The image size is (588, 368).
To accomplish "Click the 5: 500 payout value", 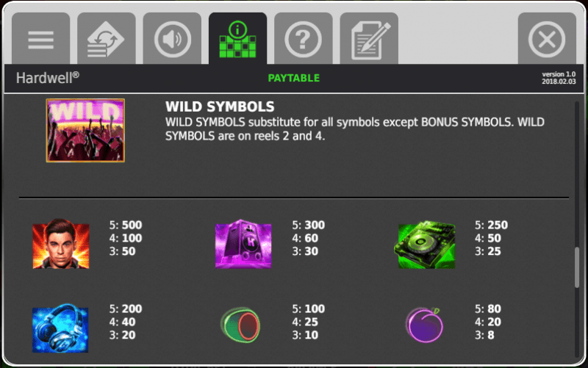I will 126,225.
